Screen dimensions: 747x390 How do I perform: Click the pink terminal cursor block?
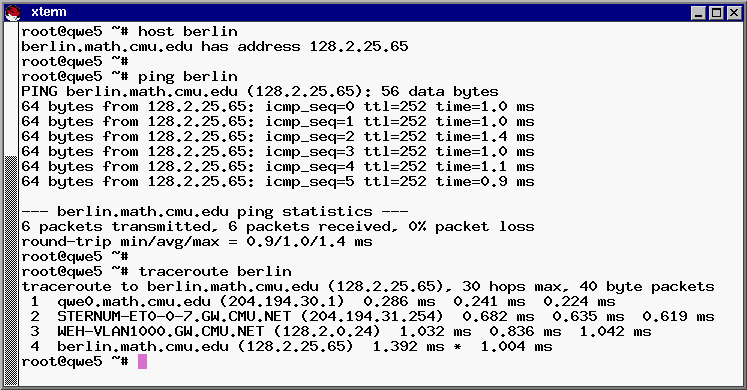tap(142, 361)
